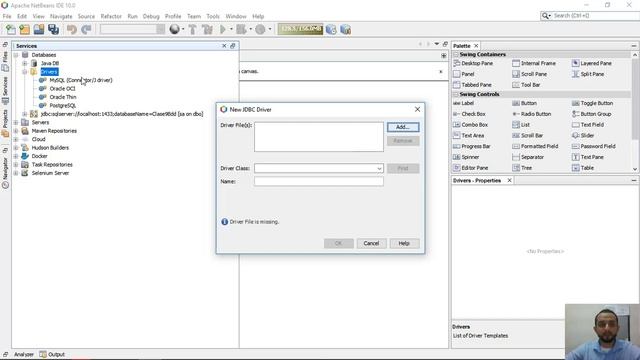
Task: Click the memory usage indicator
Action: coord(300,29)
